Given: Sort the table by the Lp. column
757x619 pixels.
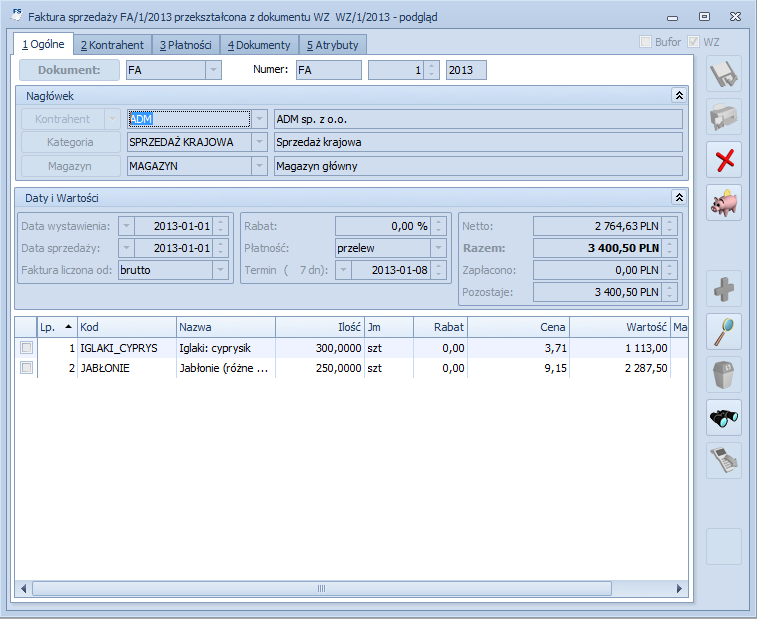Looking at the screenshot, I should click(57, 327).
